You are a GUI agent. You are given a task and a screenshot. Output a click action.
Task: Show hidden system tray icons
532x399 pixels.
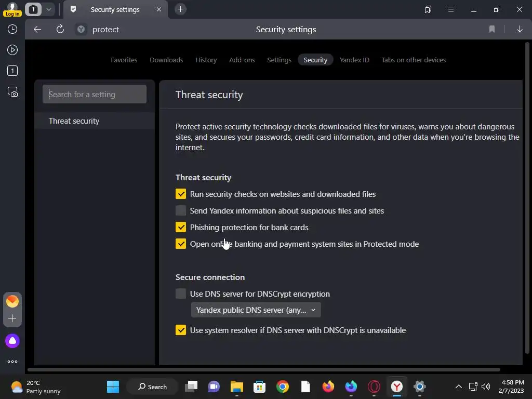coord(459,387)
